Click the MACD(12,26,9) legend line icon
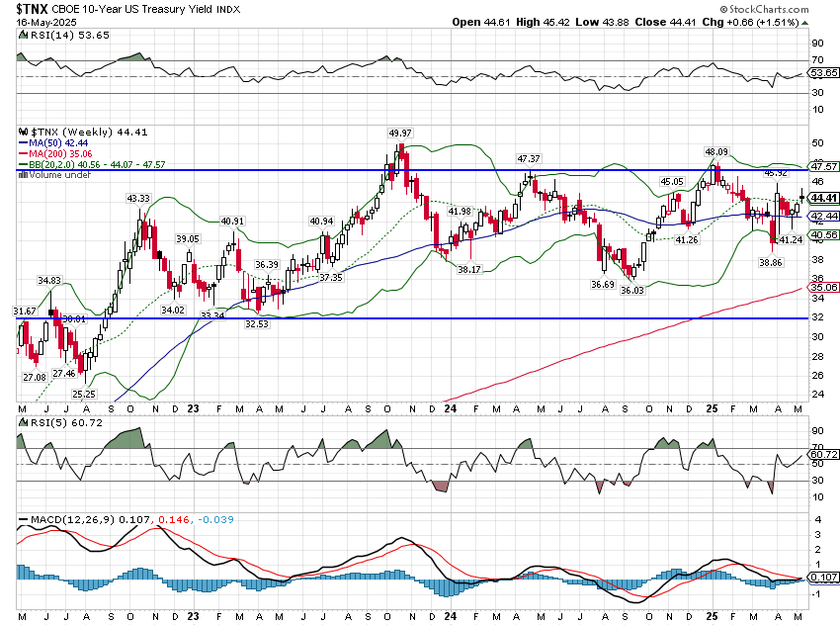840x626 pixels. point(25,520)
